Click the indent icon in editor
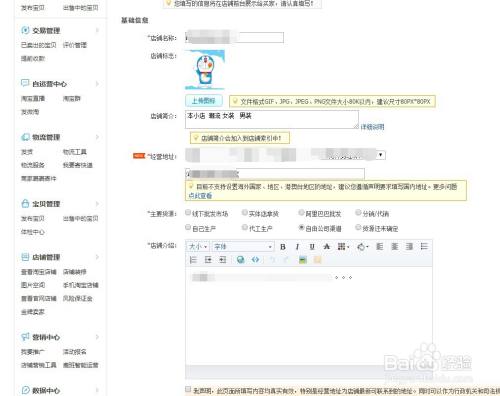The width and height of the screenshot is (500, 396). click(223, 260)
